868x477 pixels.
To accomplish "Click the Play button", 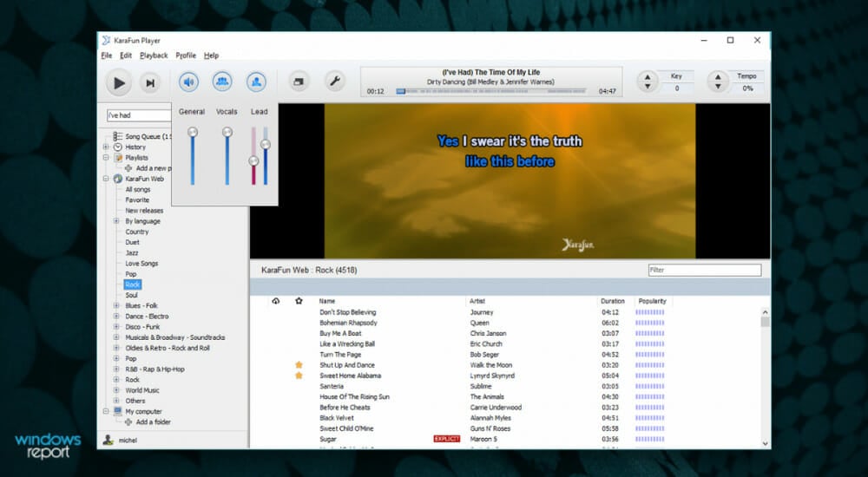I will 118,83.
